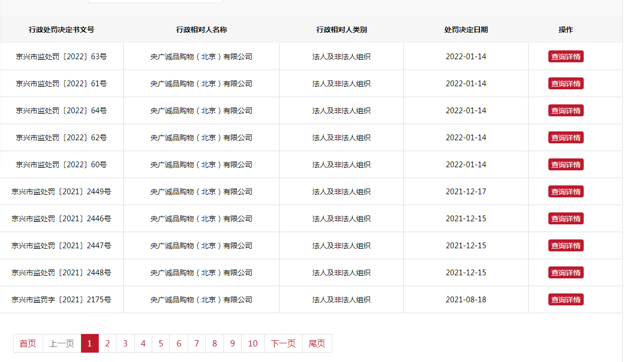The height and width of the screenshot is (362, 644).
Task: Click 法人及非法人组织 in 〔2022〕63号 row
Action: click(341, 57)
